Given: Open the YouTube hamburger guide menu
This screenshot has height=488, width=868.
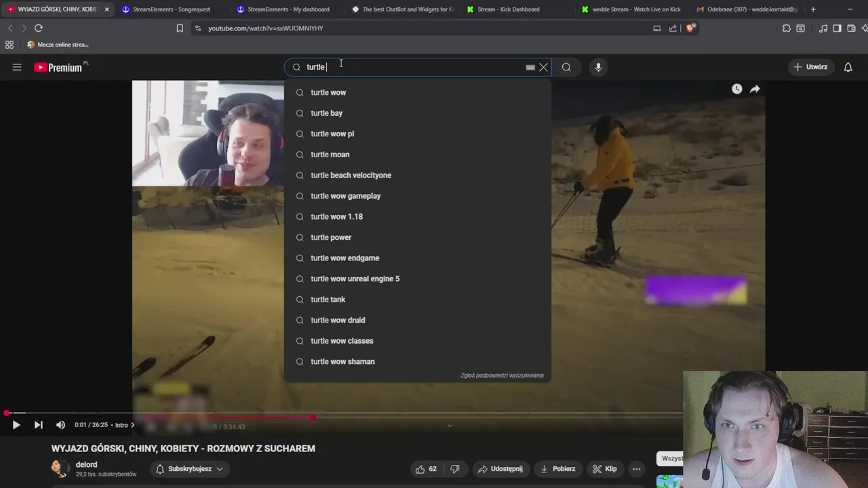Looking at the screenshot, I should coord(17,67).
